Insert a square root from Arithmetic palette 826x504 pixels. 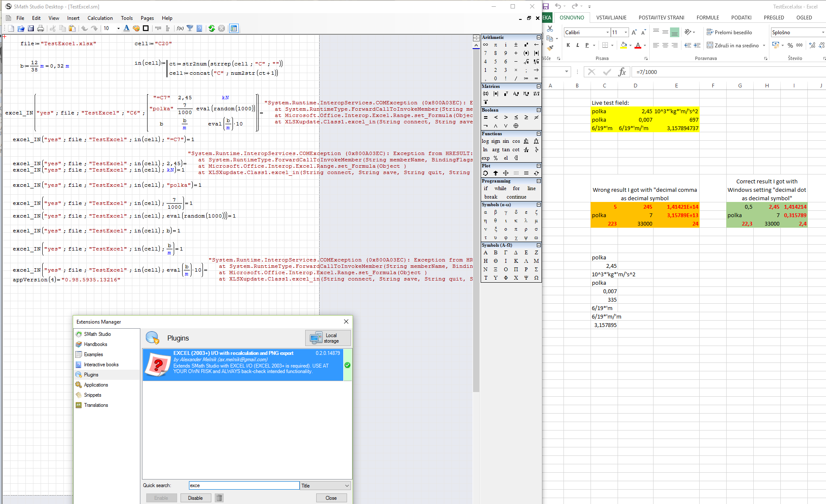click(x=525, y=62)
